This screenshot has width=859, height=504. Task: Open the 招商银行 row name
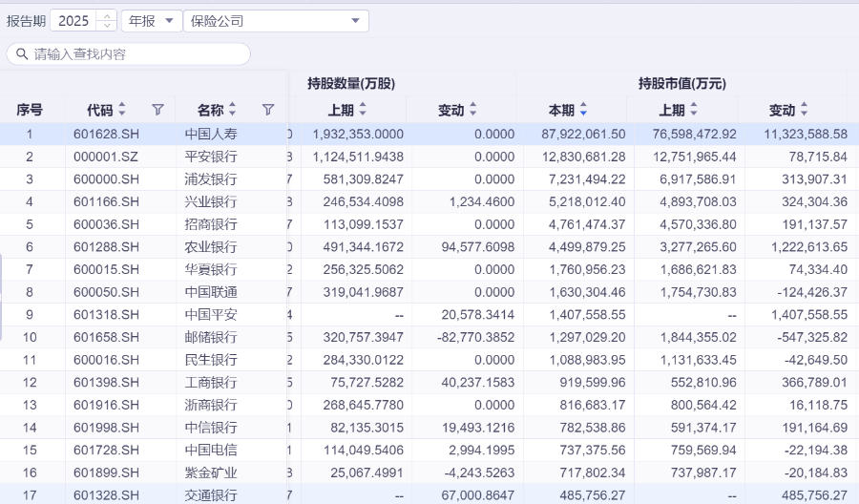pos(211,224)
